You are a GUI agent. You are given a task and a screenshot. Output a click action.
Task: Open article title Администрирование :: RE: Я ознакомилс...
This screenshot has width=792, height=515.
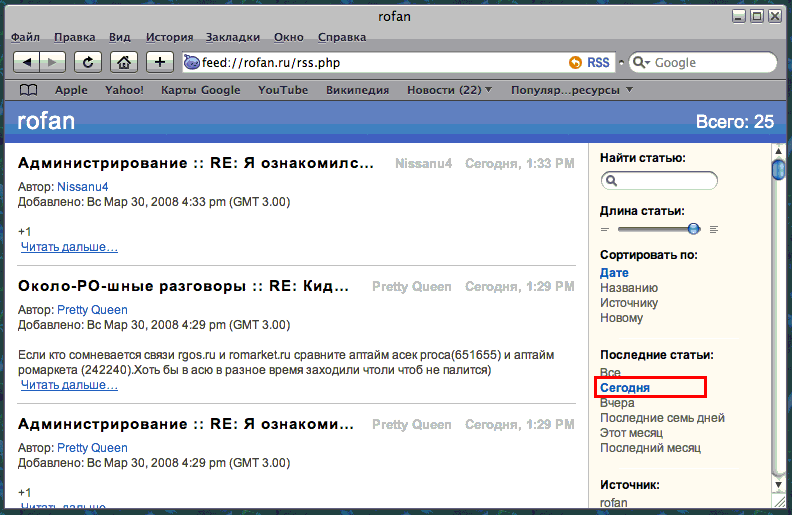coord(196,163)
